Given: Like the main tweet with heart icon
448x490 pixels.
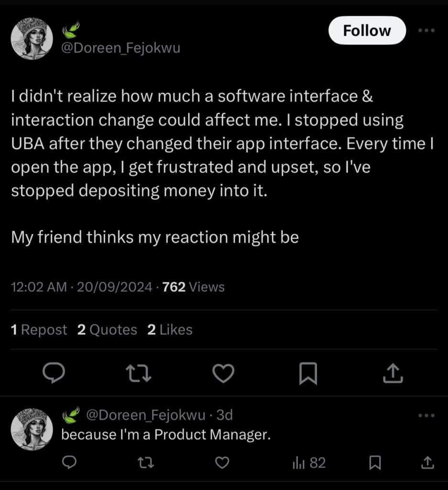Looking at the screenshot, I should coord(223,374).
